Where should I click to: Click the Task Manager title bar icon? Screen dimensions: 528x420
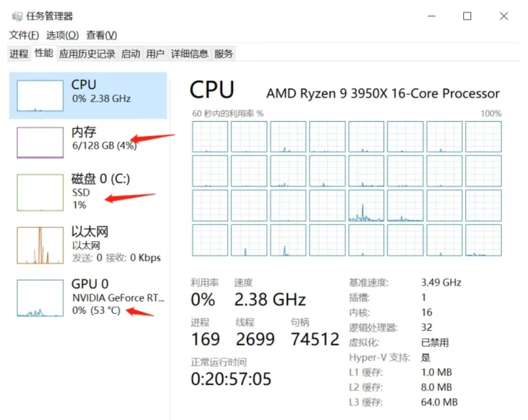coord(17,16)
